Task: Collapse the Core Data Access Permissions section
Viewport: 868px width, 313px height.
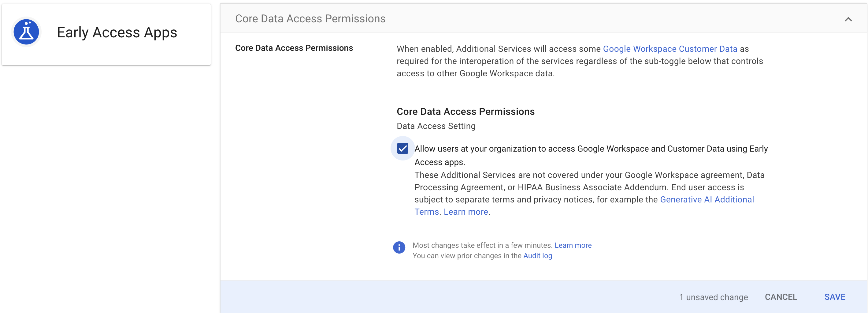Action: click(x=848, y=19)
